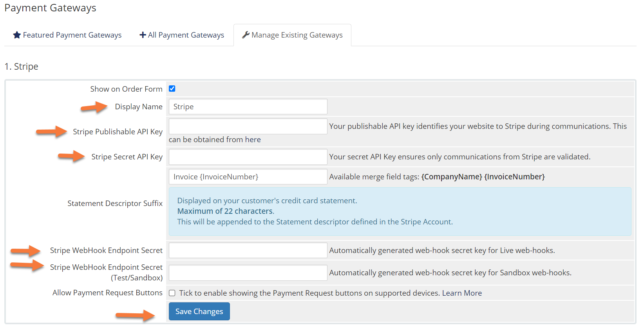Click the Statement Descriptor Suffix input box
The width and height of the screenshot is (644, 327).
point(248,177)
